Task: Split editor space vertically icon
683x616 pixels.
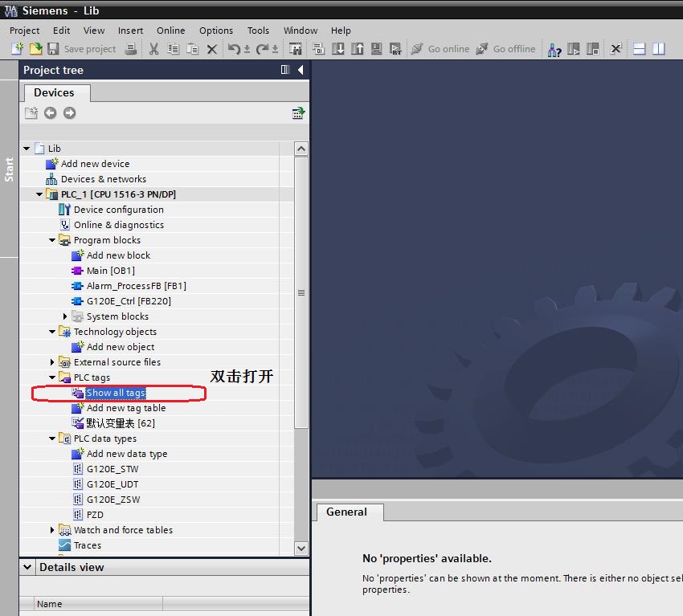Action: [x=659, y=49]
